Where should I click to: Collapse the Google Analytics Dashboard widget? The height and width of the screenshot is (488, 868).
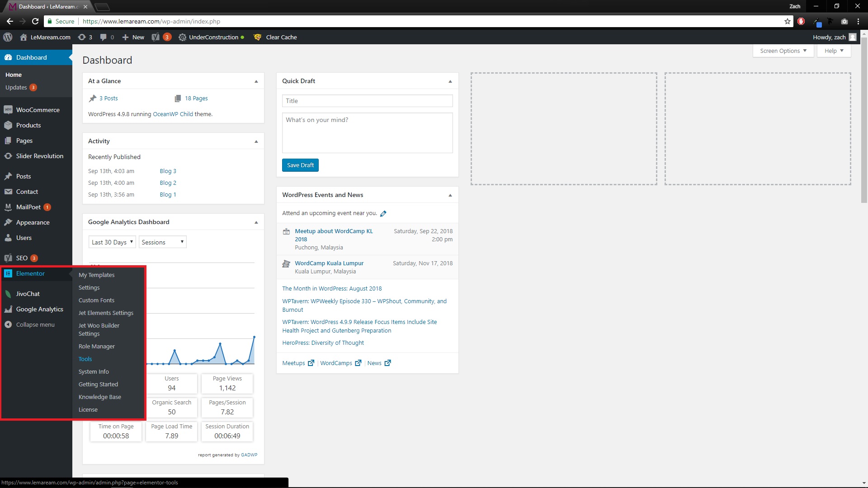click(x=256, y=222)
